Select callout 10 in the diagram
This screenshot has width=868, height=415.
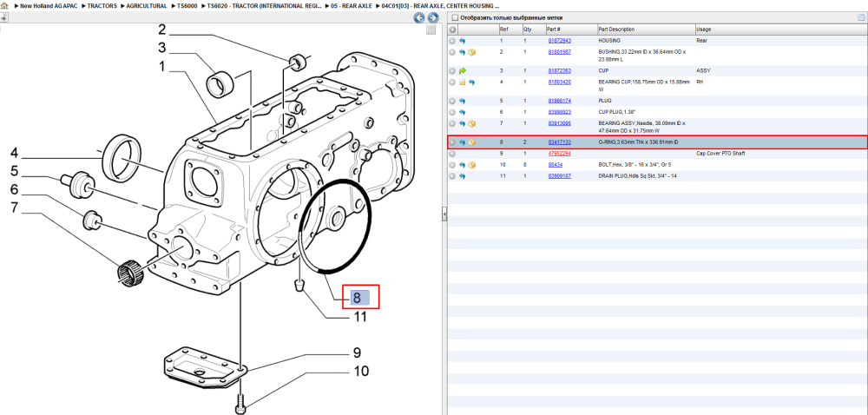pos(360,372)
